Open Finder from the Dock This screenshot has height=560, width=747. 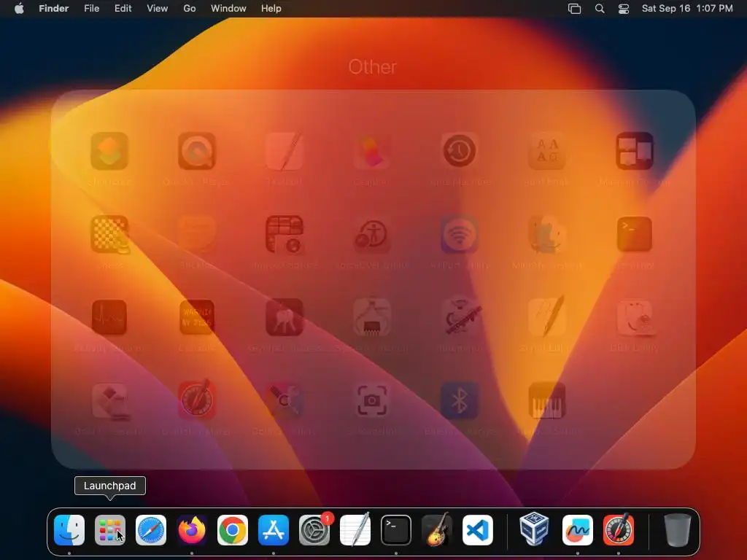point(69,530)
